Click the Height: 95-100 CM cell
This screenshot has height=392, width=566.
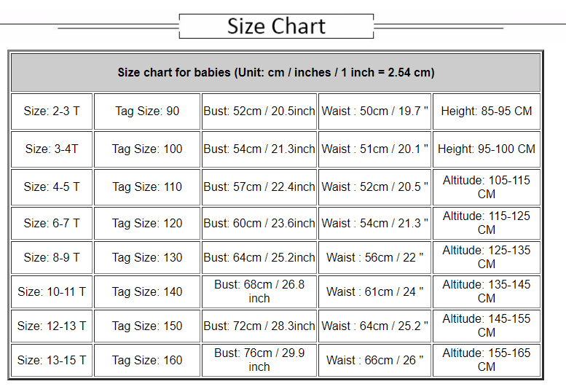487,149
